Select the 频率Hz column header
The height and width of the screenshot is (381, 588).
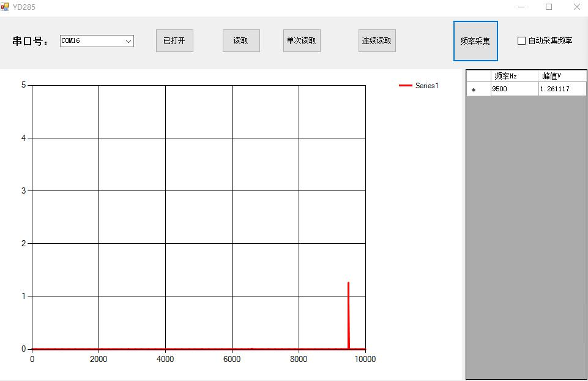point(515,76)
